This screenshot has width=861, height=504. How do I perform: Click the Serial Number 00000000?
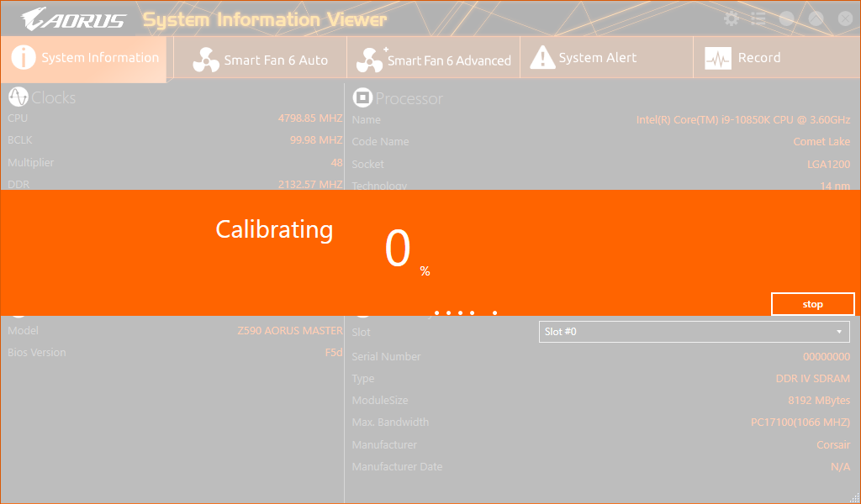coord(827,356)
